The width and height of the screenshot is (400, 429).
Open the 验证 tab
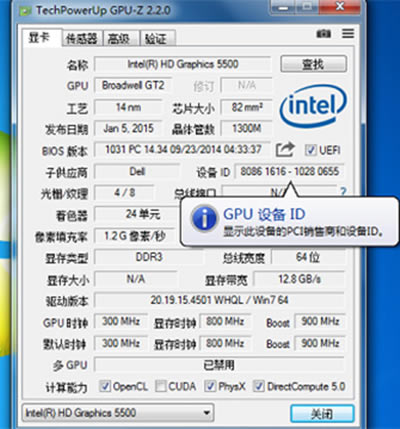[157, 39]
